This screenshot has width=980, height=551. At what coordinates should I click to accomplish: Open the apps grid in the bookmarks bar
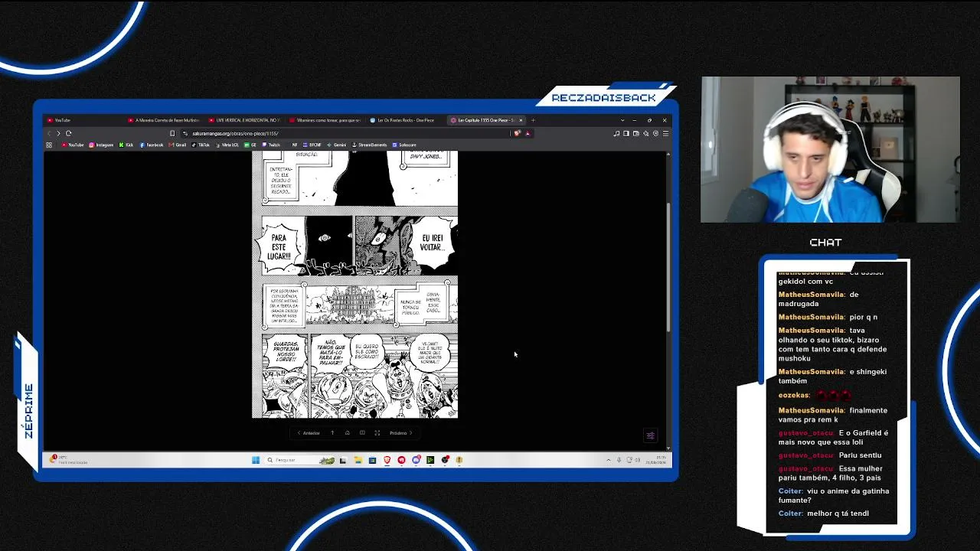(x=49, y=145)
